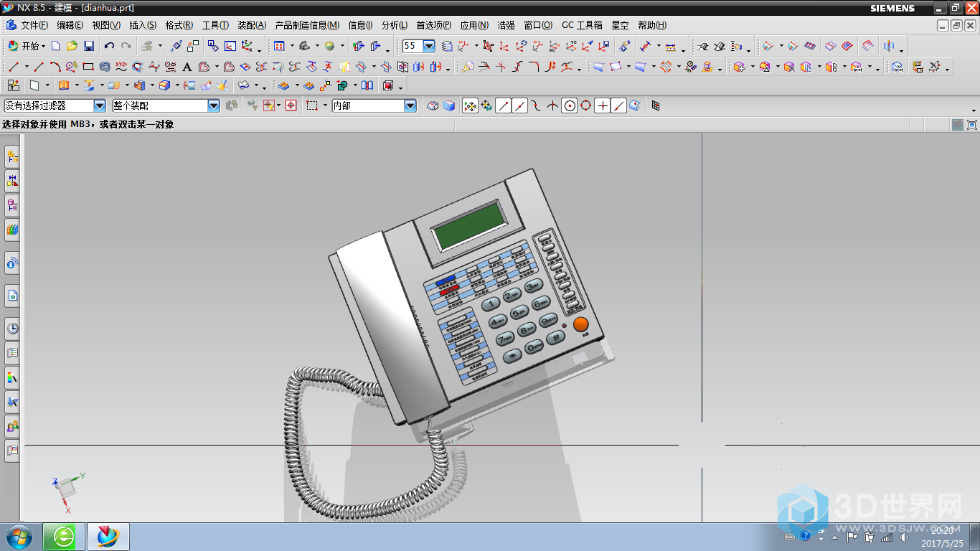
Task: Open a file with the folder icon
Action: 72,46
